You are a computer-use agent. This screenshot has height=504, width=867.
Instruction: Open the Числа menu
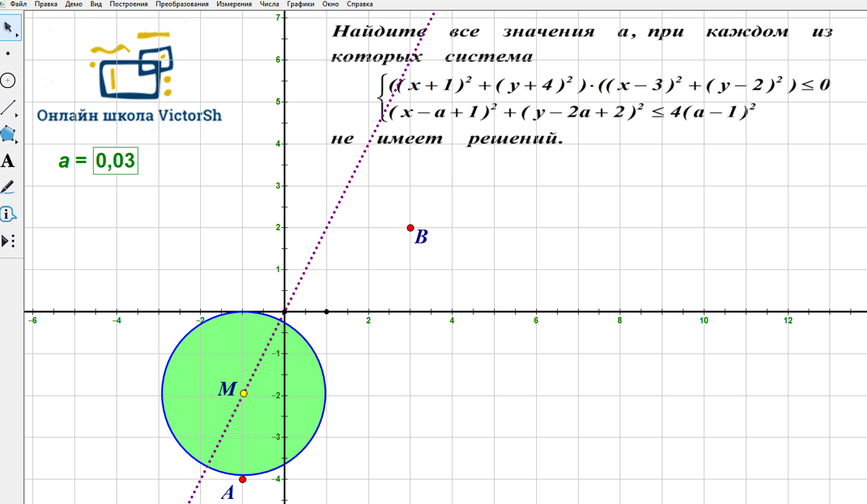pos(269,4)
